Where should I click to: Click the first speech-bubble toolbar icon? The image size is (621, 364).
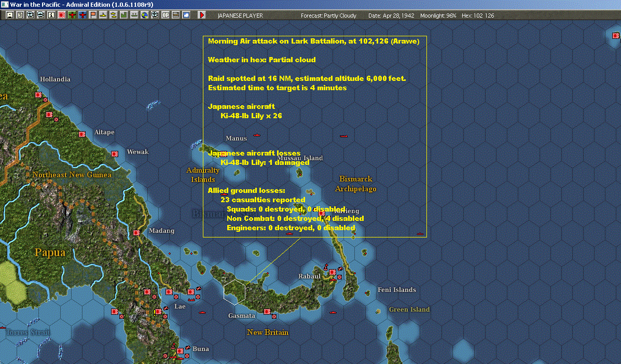30,15
